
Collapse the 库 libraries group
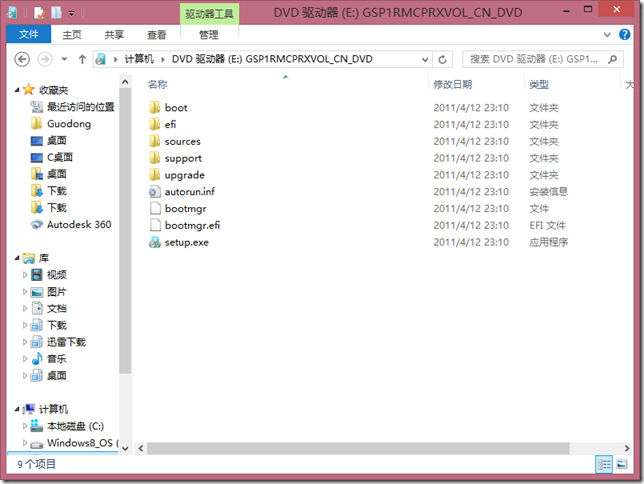(17, 258)
